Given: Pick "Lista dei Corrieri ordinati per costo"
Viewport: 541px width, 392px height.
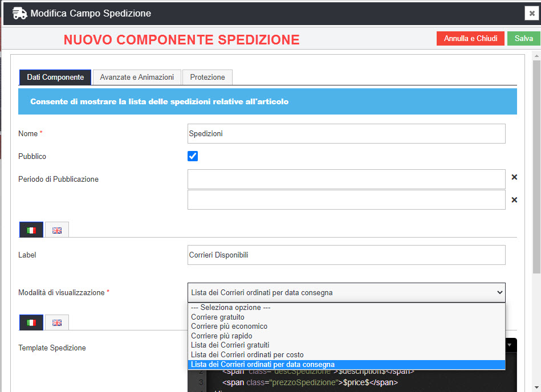Looking at the screenshot, I should coord(247,354).
